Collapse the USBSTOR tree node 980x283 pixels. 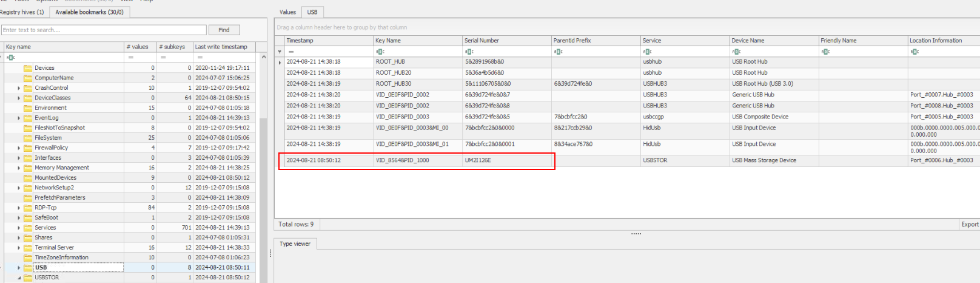19,278
